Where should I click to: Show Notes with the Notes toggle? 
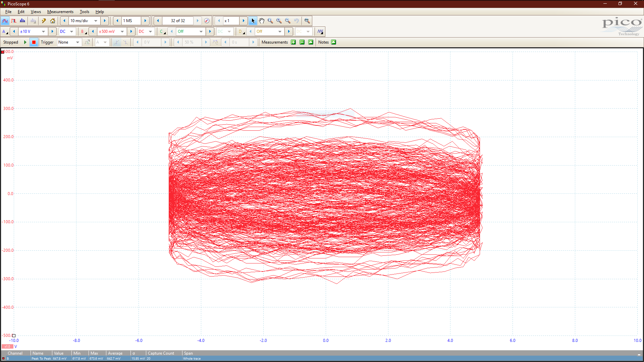coord(333,42)
